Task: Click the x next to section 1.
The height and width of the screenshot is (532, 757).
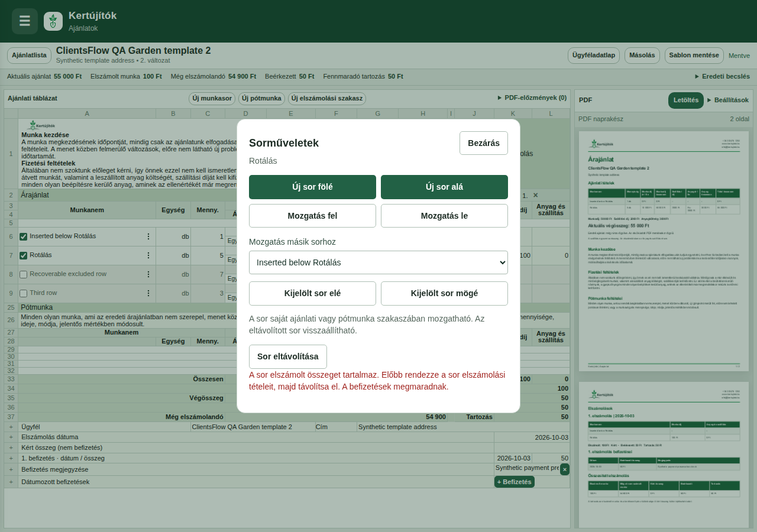Action: 535,195
